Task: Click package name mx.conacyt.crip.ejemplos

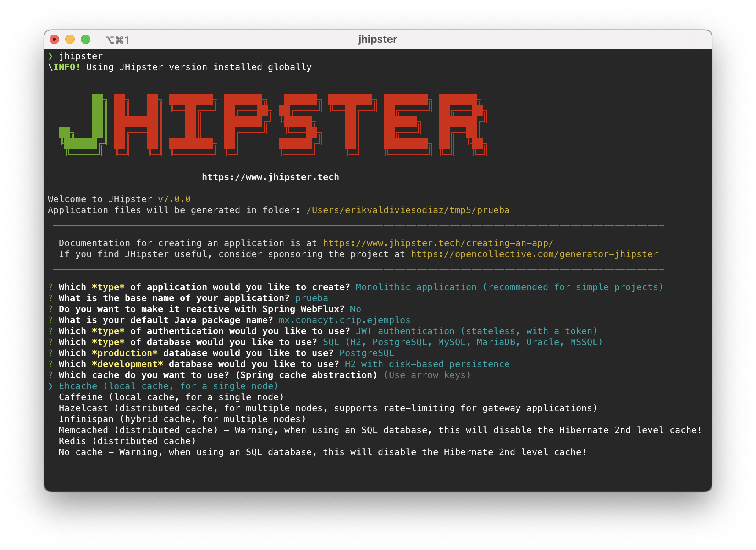Action: [345, 320]
